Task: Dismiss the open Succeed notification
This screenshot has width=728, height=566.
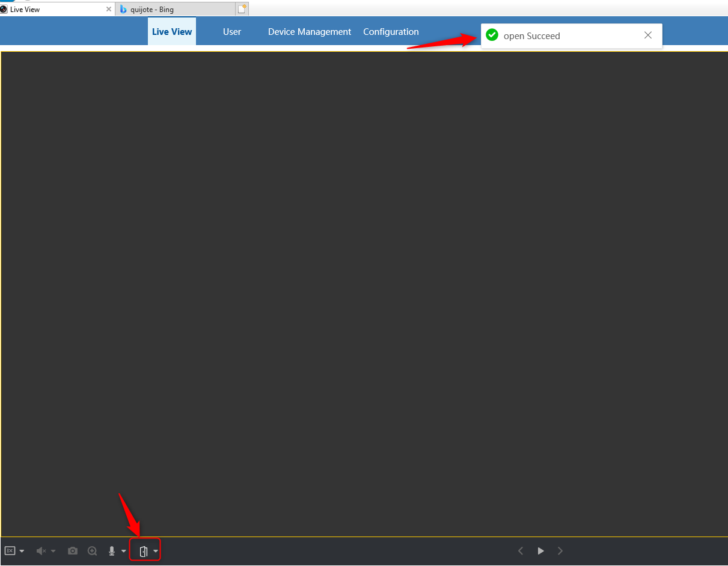Action: click(x=648, y=35)
